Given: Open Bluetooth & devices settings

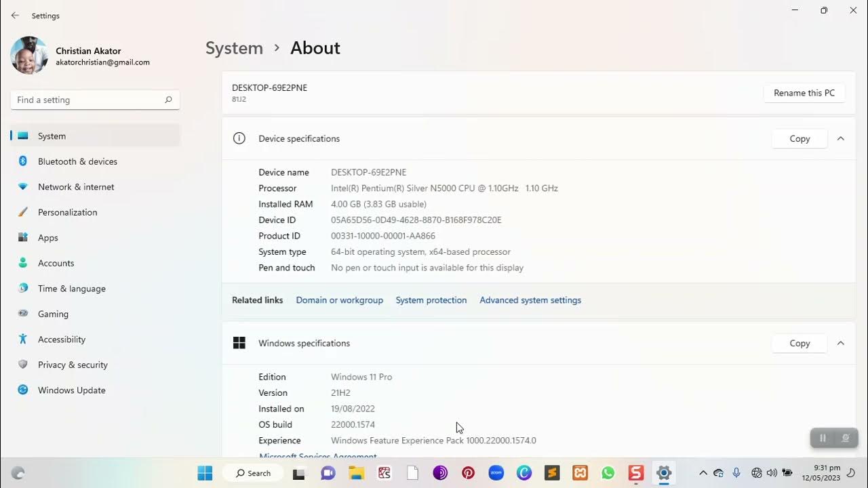Looking at the screenshot, I should (95, 161).
